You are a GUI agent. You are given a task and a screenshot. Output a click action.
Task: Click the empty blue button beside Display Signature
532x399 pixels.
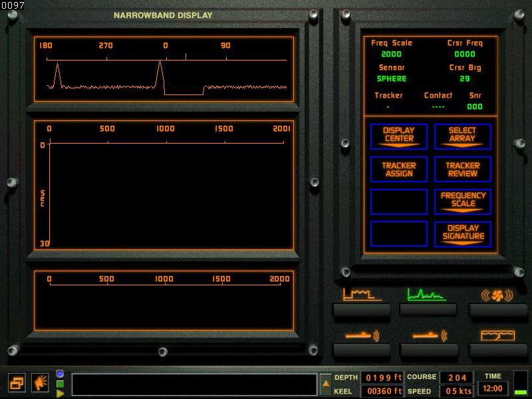pyautogui.click(x=398, y=234)
